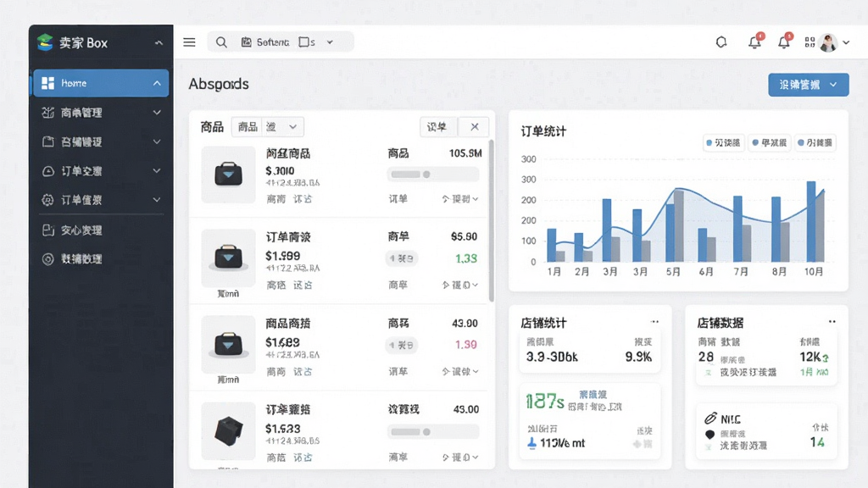Open the bag thumbnail of the $1.999 product
Screen dimensions: 868x488
[228, 258]
